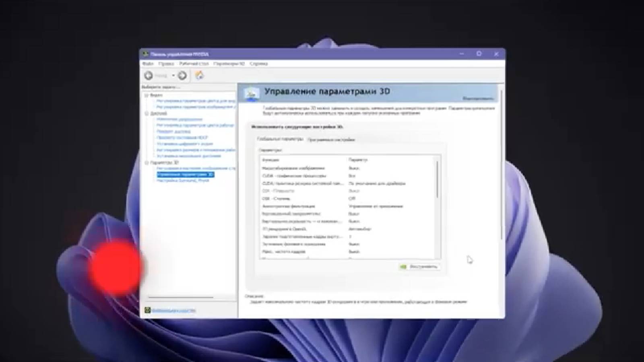Open the Файл menu
Viewport: 644px width, 362px height.
(x=148, y=64)
